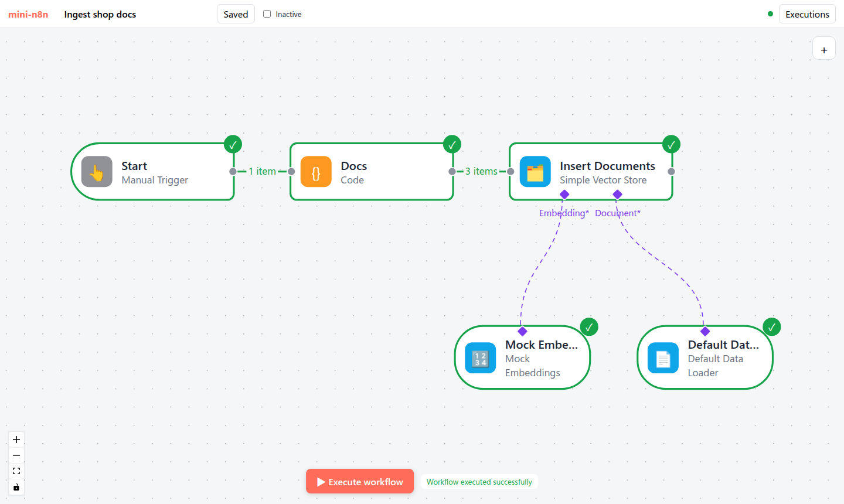Toggle the canvas lock control
The image size is (844, 504).
[16, 487]
